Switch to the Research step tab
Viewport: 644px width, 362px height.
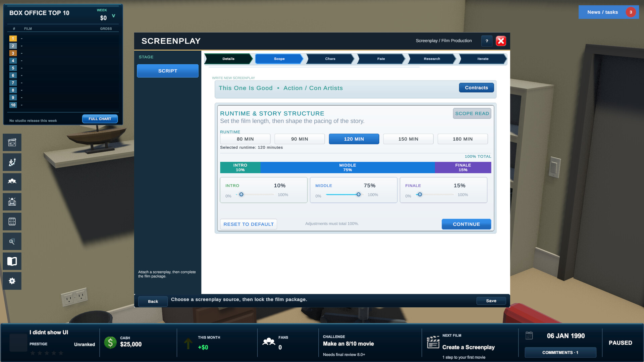point(432,59)
